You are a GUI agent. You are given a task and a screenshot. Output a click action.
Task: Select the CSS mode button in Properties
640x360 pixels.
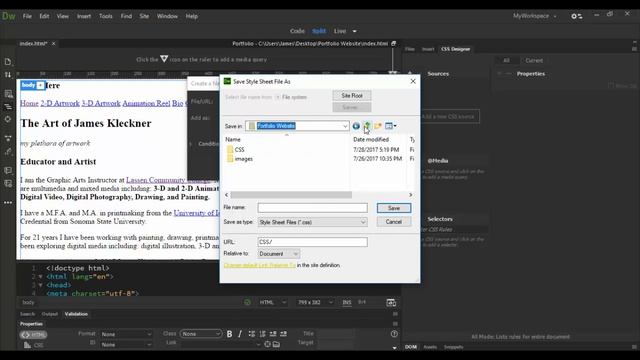34,345
